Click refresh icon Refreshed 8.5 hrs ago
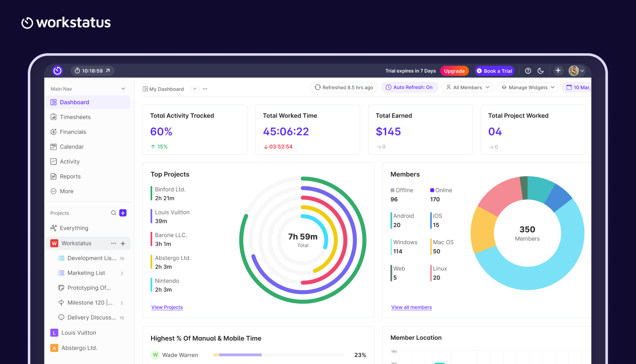The image size is (636, 364). (318, 87)
